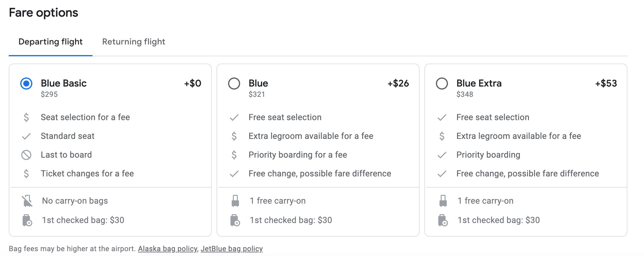Select the Blue Basic fare radio button
This screenshot has height=256, width=644.
tap(26, 84)
